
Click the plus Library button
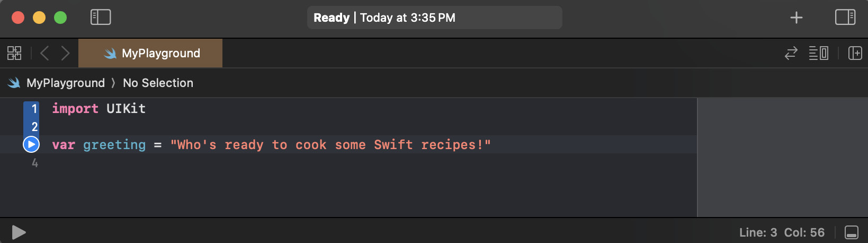click(x=796, y=18)
